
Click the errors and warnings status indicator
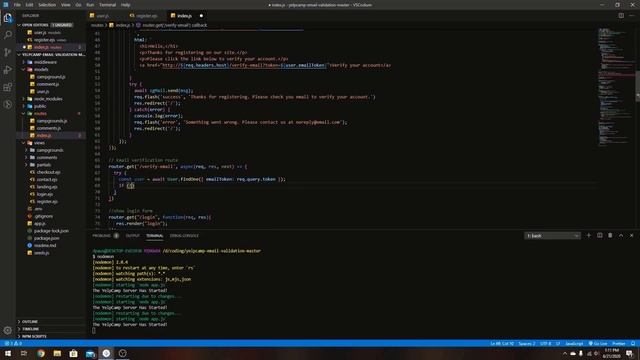tap(13, 344)
